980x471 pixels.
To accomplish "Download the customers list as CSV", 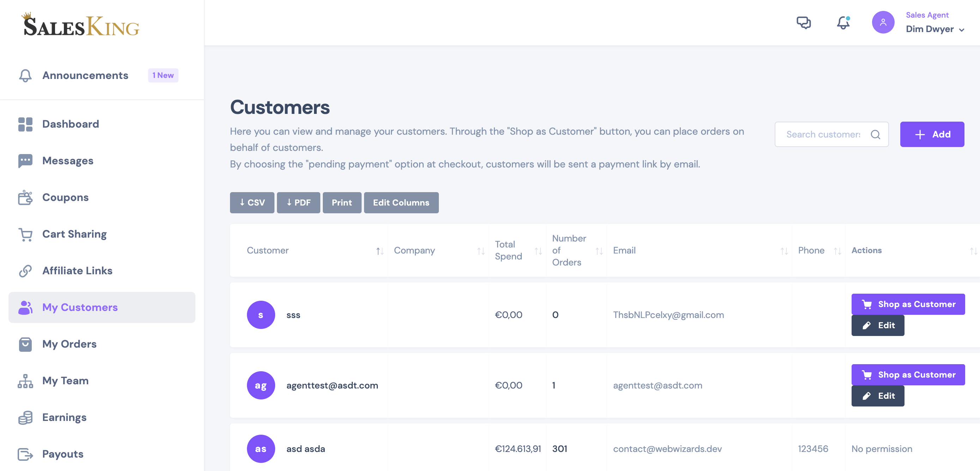I will (252, 203).
